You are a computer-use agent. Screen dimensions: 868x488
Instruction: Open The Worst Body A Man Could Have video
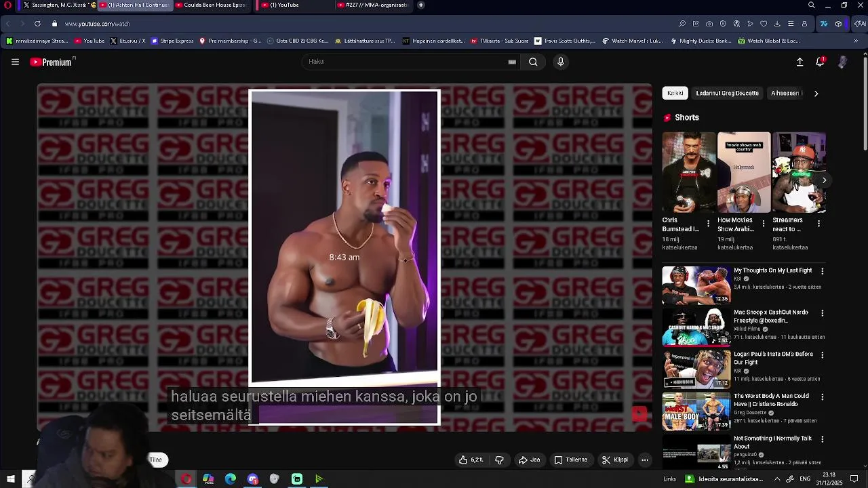[771, 400]
